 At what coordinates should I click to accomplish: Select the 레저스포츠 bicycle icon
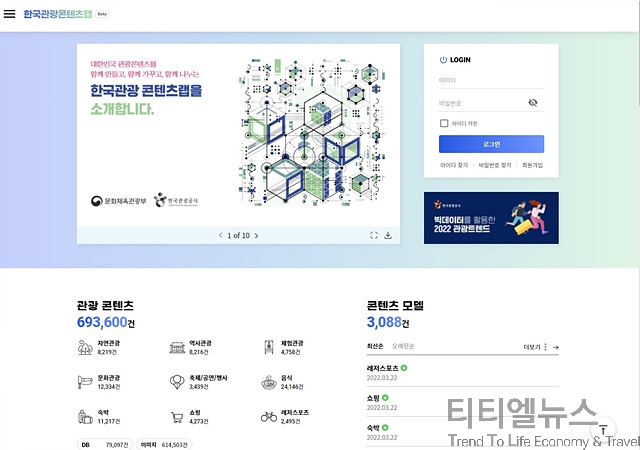[269, 417]
